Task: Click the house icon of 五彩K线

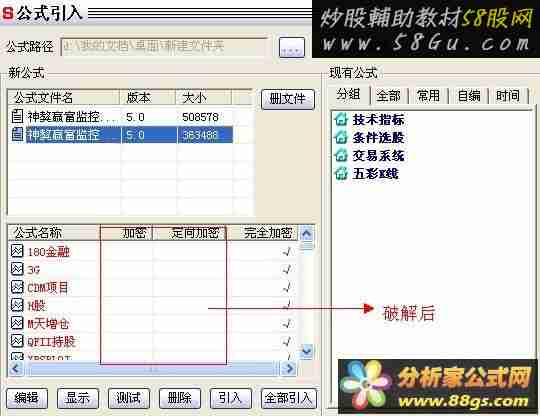Action: coord(341,173)
